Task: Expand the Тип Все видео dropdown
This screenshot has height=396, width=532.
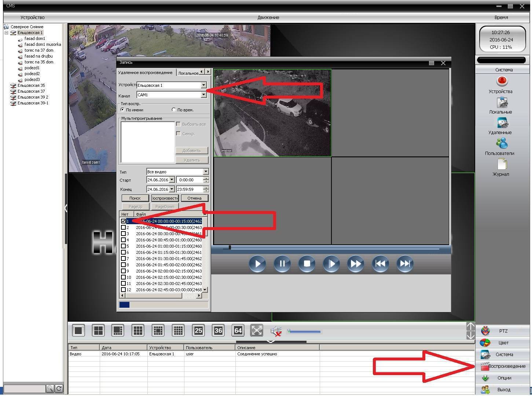Action: click(205, 172)
